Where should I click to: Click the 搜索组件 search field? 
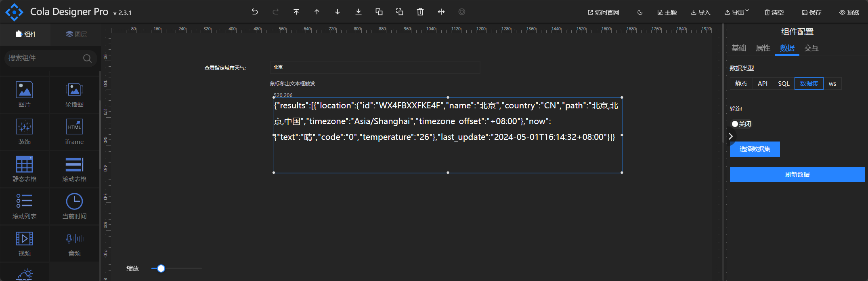pos(44,58)
